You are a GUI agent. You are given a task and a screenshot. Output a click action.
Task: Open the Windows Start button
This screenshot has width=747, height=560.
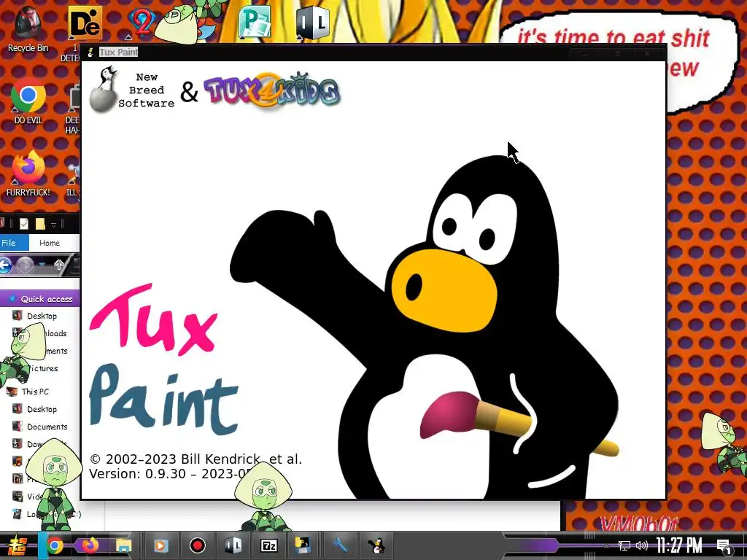(18, 545)
